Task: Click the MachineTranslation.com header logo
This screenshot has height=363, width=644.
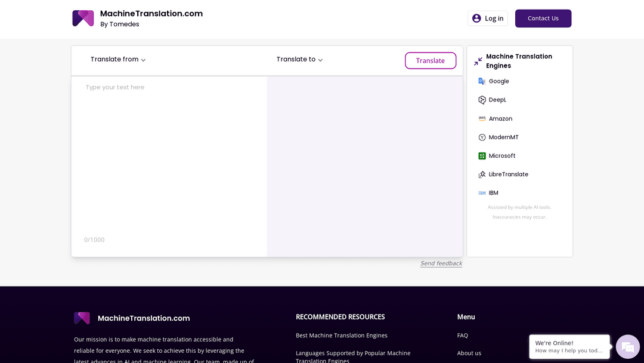Action: point(83,18)
